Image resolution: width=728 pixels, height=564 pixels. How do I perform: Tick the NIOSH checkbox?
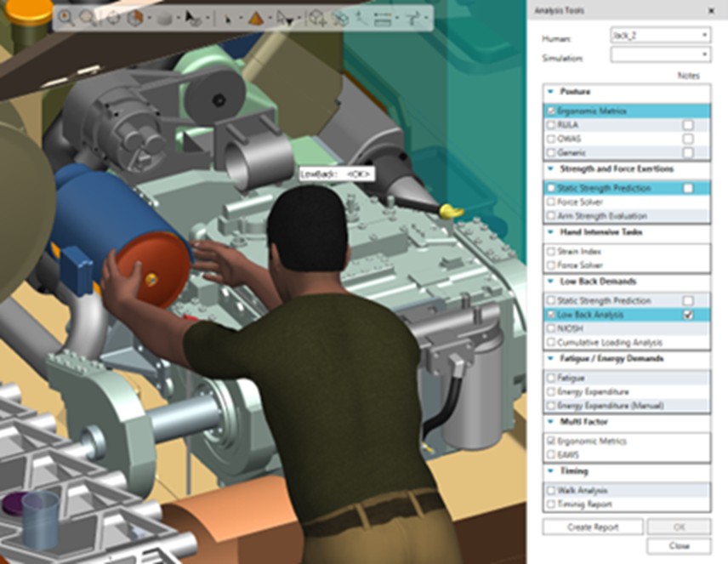point(551,328)
